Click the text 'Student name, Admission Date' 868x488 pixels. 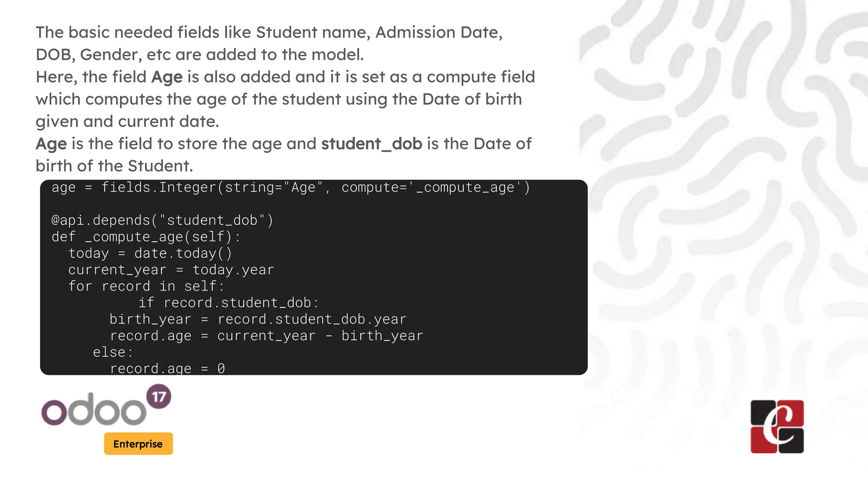pyautogui.click(x=379, y=33)
